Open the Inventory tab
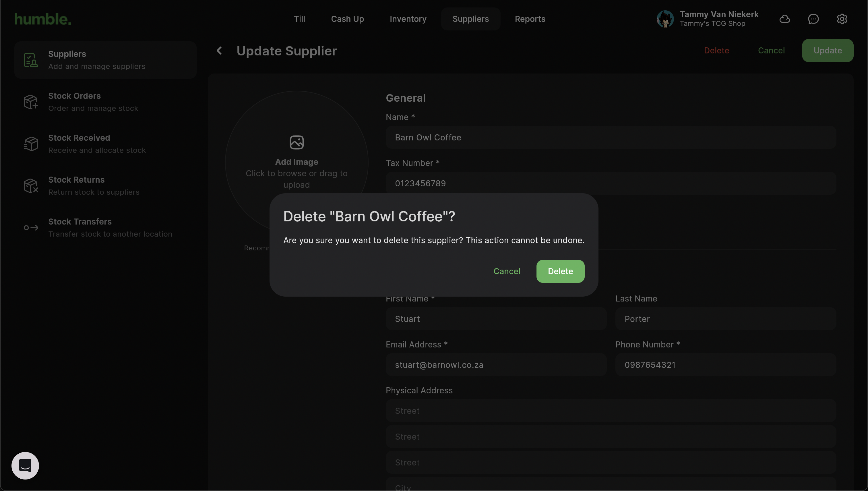This screenshot has width=868, height=491. tap(408, 19)
